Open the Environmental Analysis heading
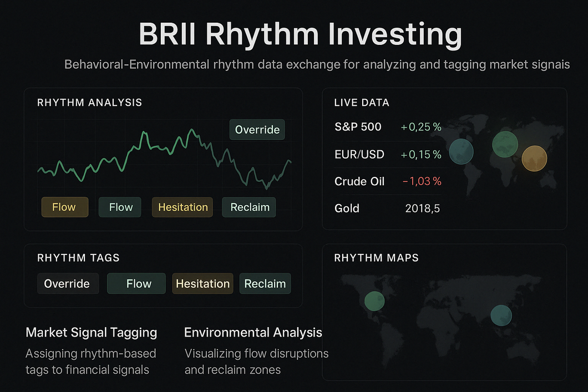This screenshot has width=588, height=392. point(253,333)
